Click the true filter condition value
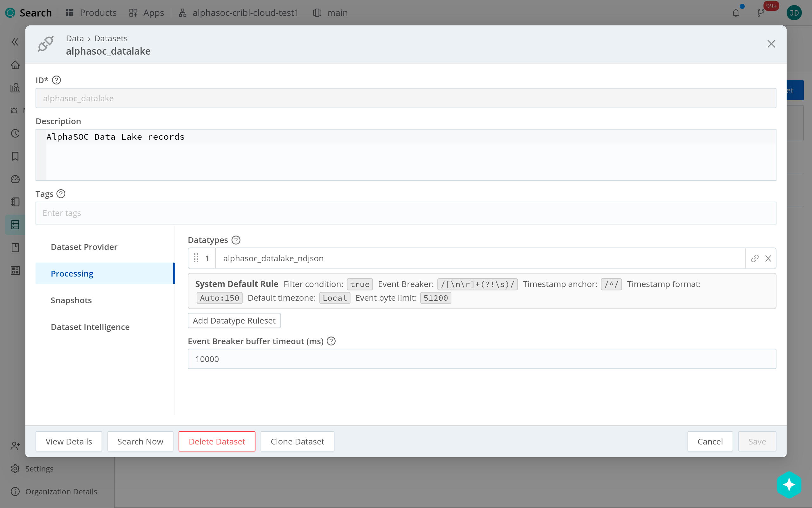This screenshot has height=508, width=812. tap(360, 284)
